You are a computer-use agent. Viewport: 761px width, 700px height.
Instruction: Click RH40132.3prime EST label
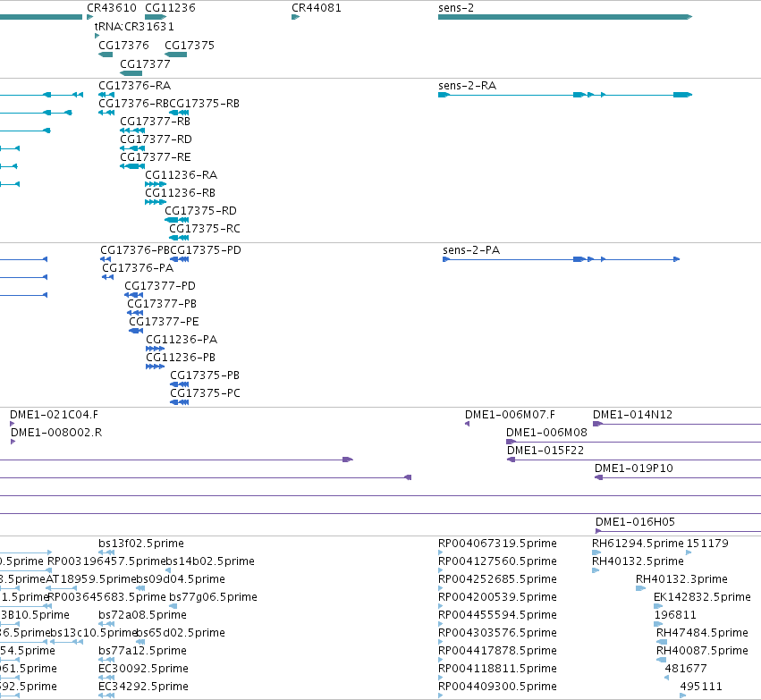pyautogui.click(x=681, y=579)
